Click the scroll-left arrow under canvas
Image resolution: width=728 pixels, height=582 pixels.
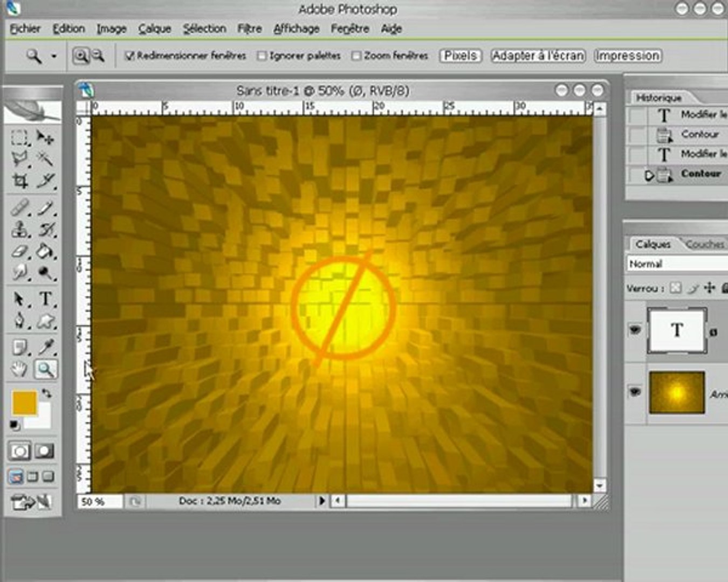[338, 501]
